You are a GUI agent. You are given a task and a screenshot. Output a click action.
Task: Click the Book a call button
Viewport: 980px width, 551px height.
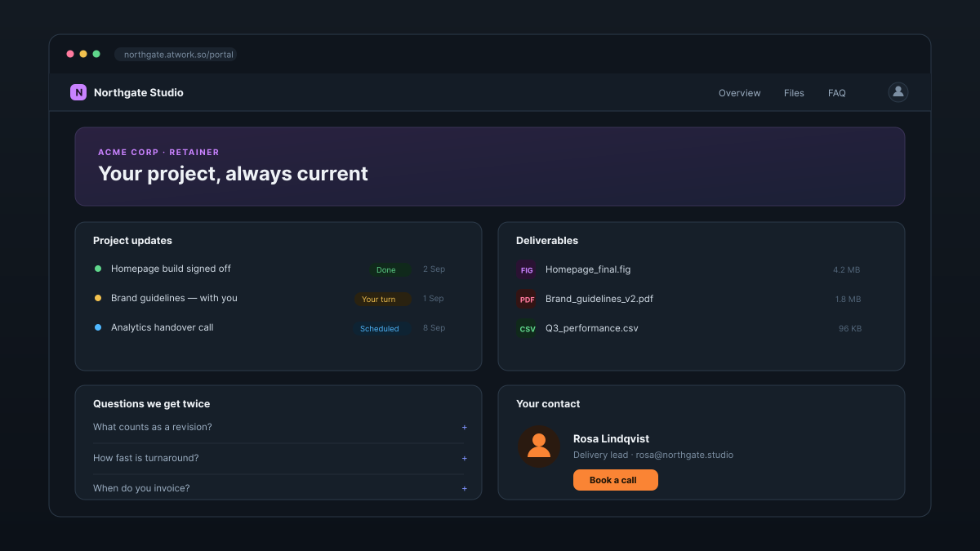pos(616,480)
